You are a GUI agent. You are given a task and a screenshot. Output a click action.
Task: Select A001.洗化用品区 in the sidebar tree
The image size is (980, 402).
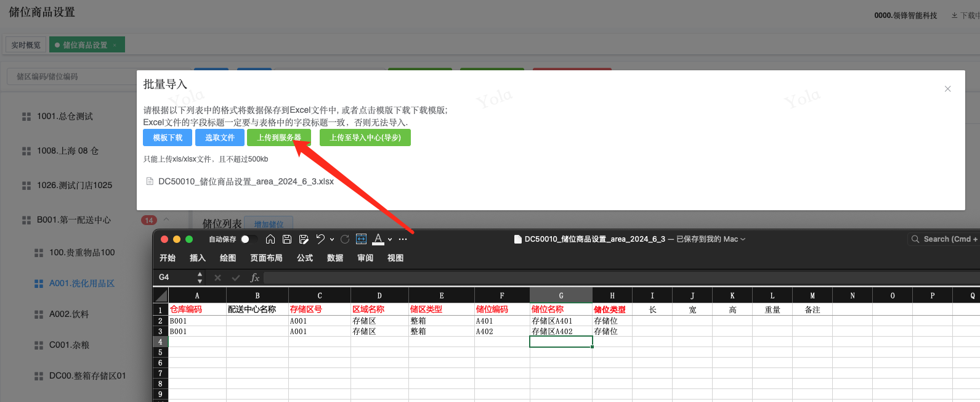[82, 284]
